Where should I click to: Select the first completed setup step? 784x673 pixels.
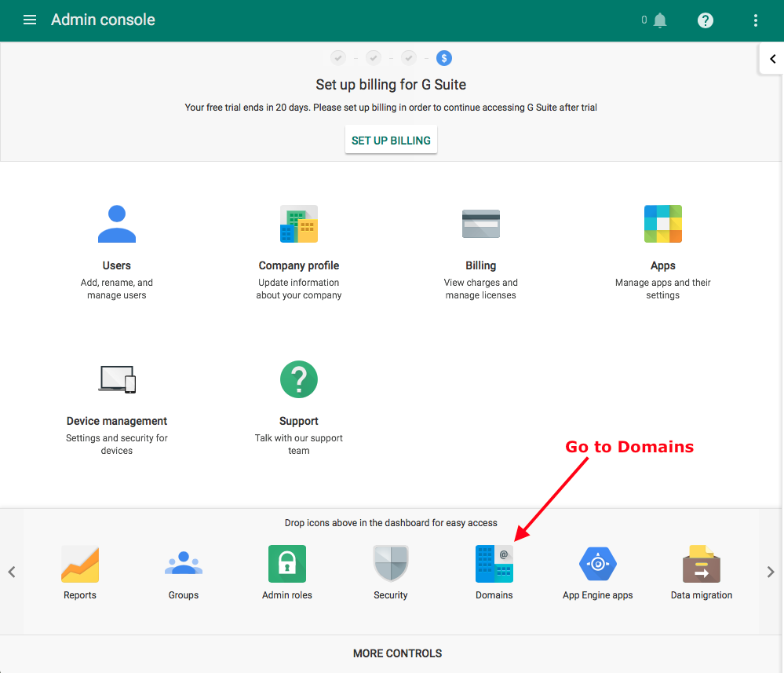[x=338, y=59]
